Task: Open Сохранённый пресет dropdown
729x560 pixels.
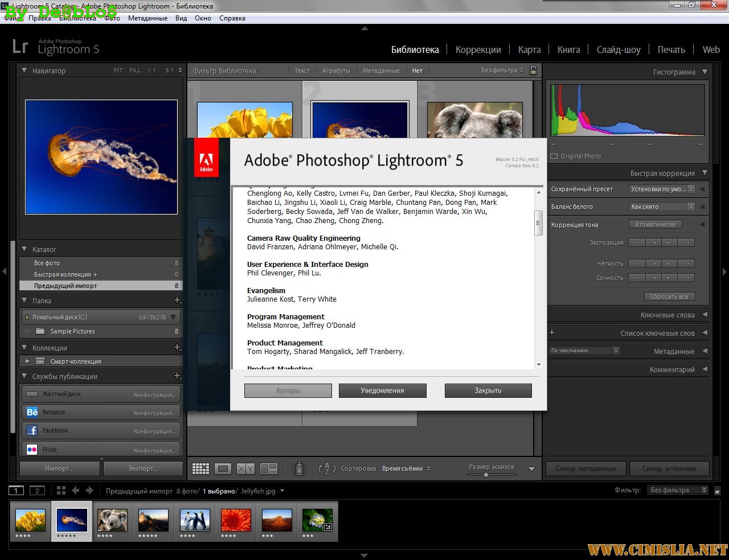Action: [x=662, y=189]
